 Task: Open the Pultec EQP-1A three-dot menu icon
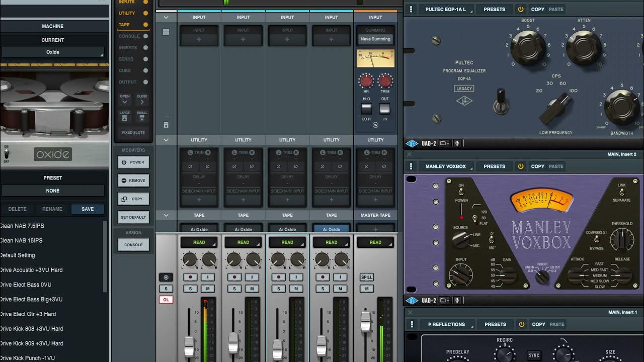pos(411,9)
